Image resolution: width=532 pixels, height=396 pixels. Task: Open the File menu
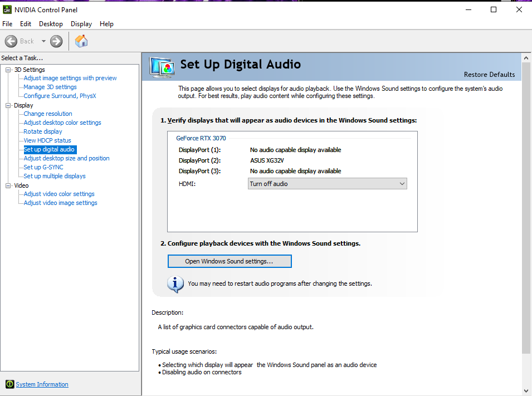[x=7, y=24]
